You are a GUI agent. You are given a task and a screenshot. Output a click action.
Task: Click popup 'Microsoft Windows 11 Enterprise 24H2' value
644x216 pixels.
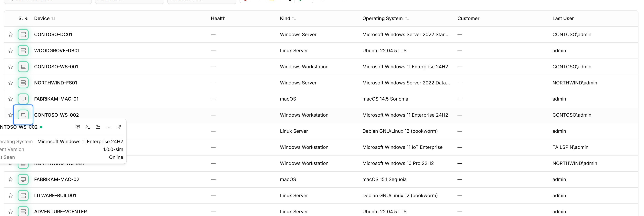(80, 142)
